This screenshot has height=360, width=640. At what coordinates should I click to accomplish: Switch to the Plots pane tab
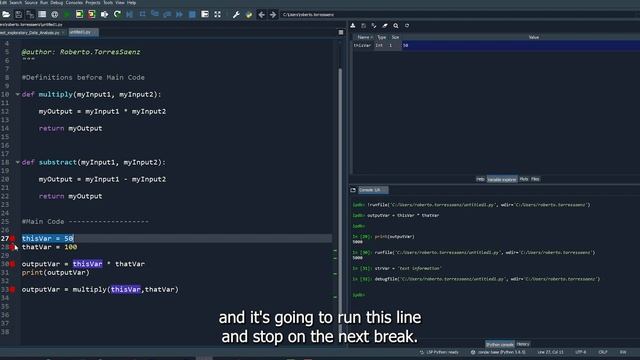(x=524, y=179)
